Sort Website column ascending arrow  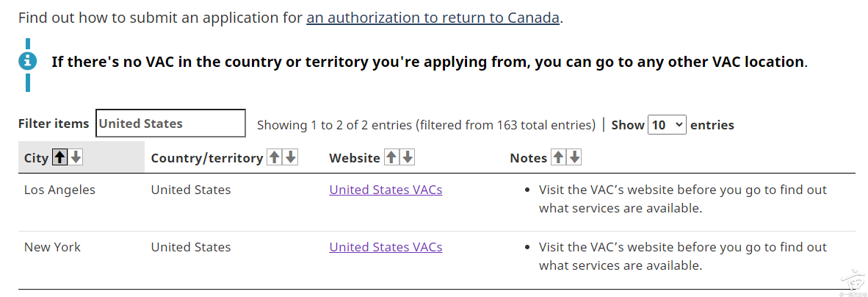click(x=392, y=157)
